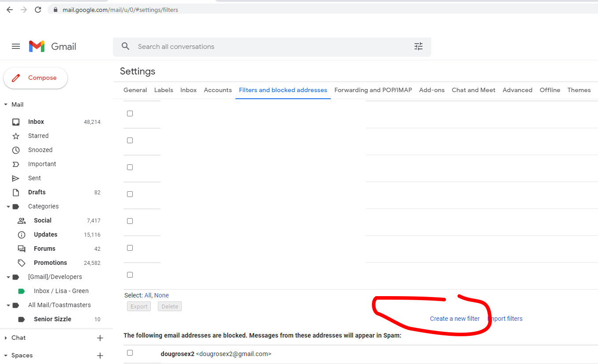Expand the Chat section arrow
Viewport: 598px width, 364px height.
pos(6,338)
